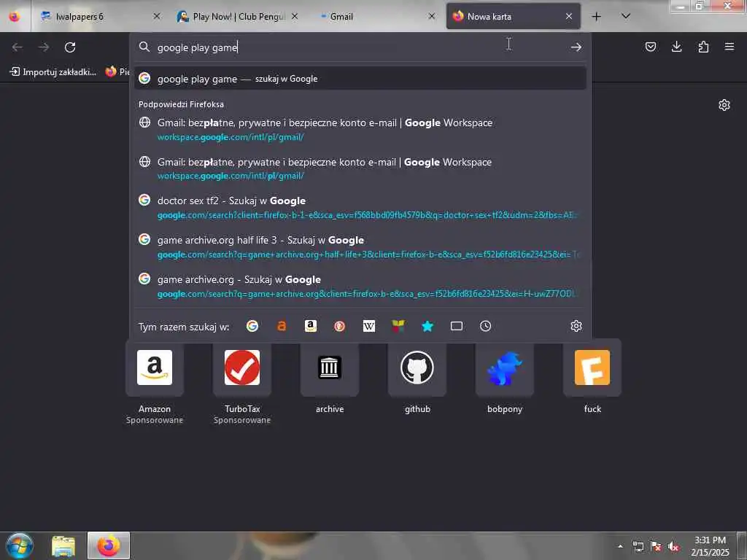
Task: Open the taskbar clock showing 3:31 PM
Action: tap(710, 546)
